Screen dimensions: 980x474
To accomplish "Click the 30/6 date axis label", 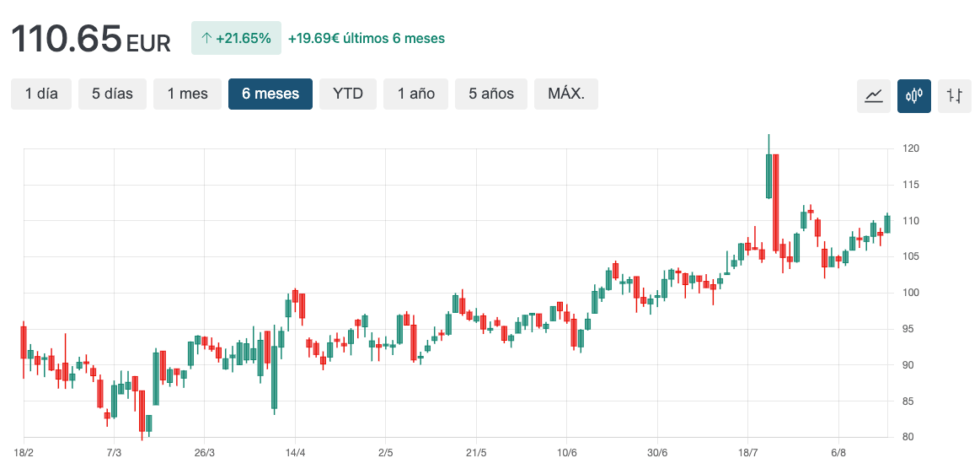I will pyautogui.click(x=657, y=452).
